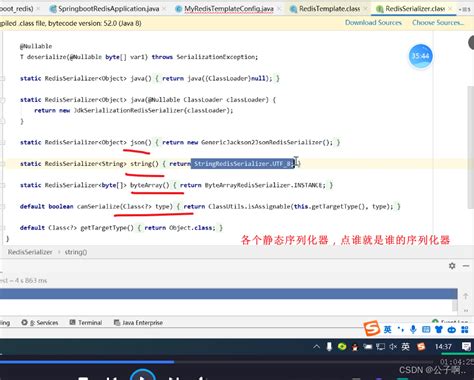The image size is (474, 380).
Task: Click the Sogou input S logo on the floating bar
Action: tap(372, 328)
